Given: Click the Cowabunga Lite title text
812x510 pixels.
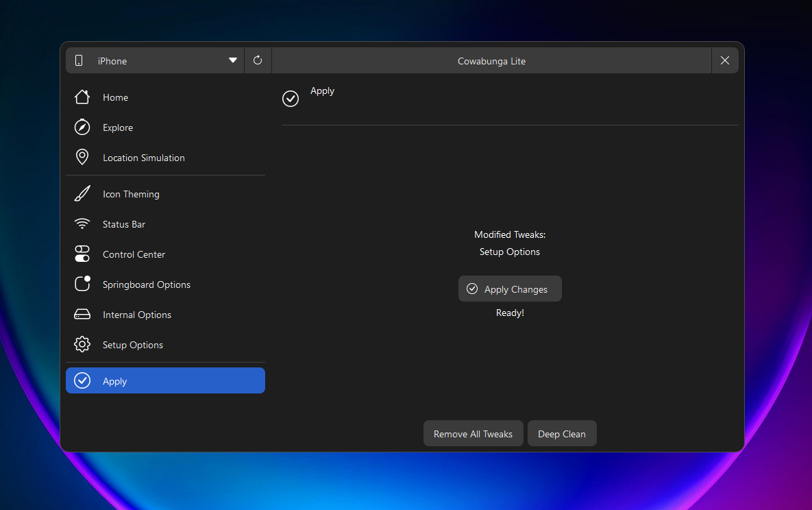Looking at the screenshot, I should [491, 61].
